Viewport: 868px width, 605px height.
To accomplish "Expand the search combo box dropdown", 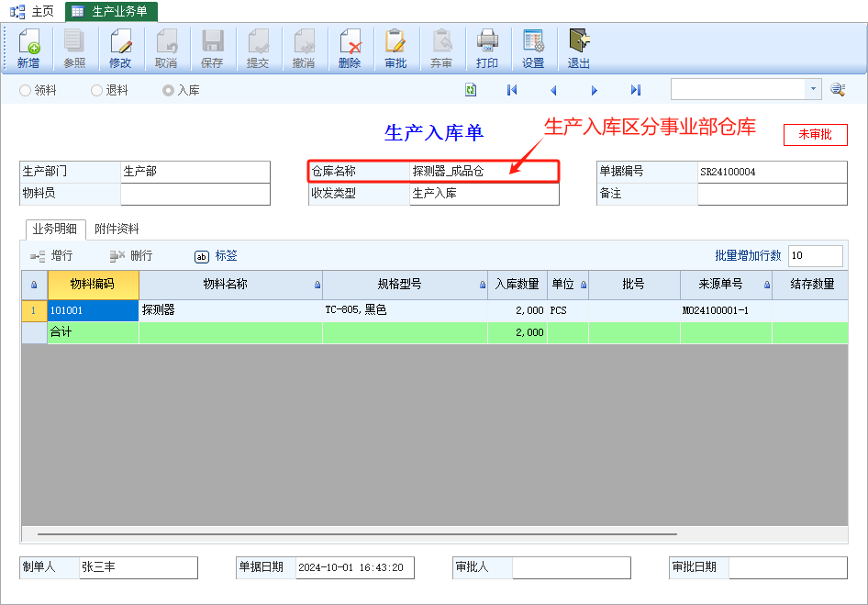I will tap(813, 89).
